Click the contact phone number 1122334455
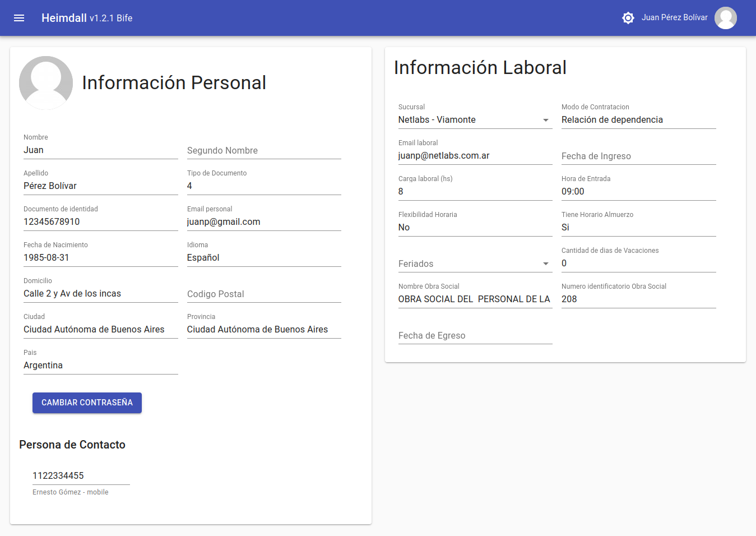 click(x=81, y=475)
